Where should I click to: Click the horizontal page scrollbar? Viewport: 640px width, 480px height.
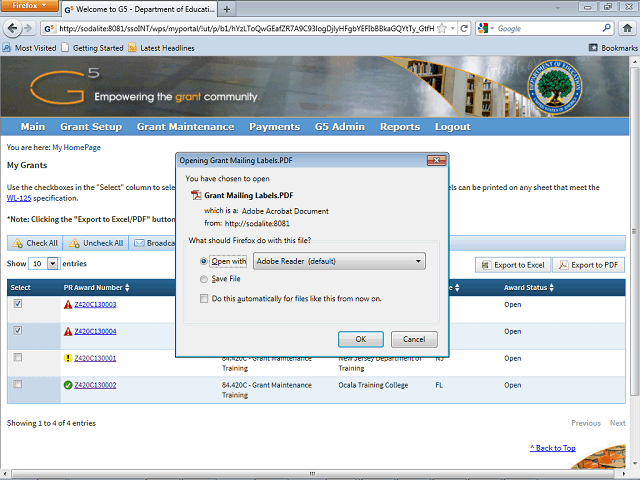[x=312, y=473]
